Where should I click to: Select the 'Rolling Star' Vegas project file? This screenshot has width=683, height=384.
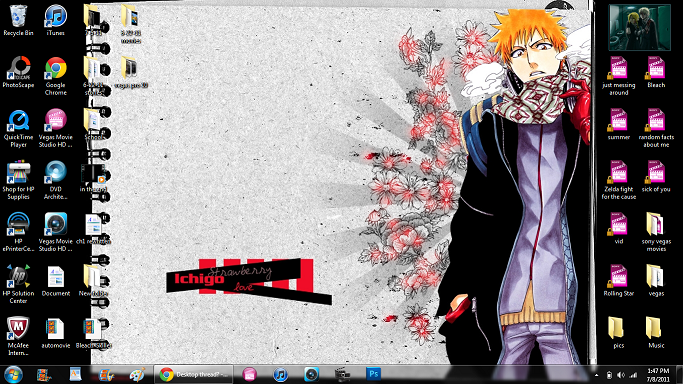point(619,281)
